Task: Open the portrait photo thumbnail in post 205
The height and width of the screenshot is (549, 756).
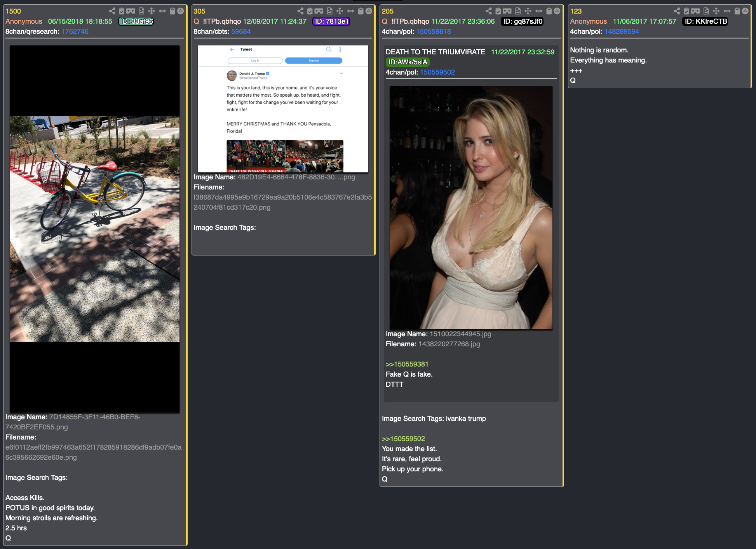Action: click(471, 208)
